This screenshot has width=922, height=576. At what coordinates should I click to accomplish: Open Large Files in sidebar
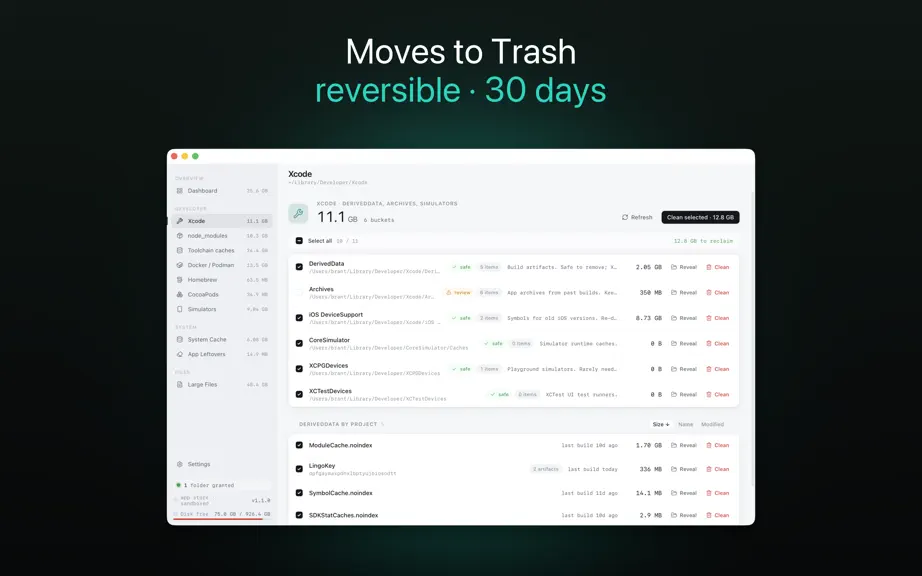(x=222, y=384)
